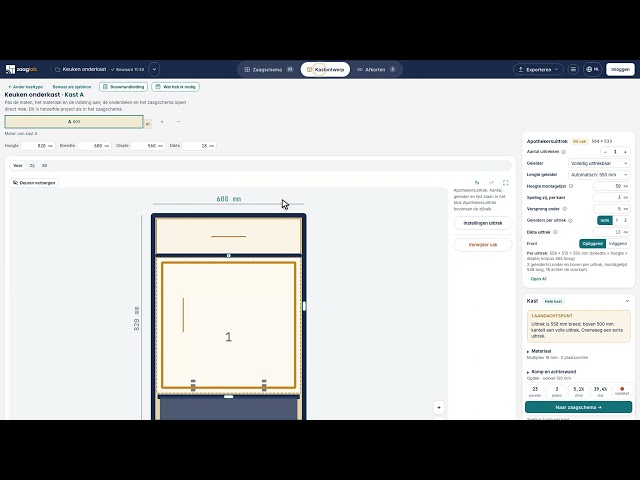
Task: Select 1 for Geleiders per uittrek
Action: coord(617,220)
